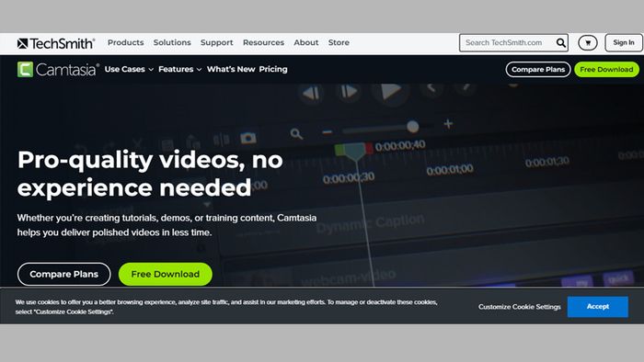
Task: Expand the Features dropdown
Action: [180, 69]
